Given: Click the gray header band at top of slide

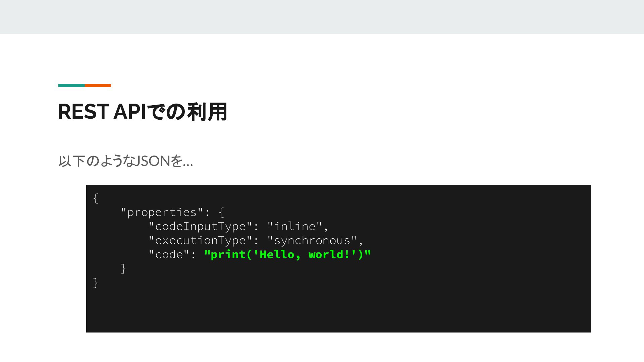Looking at the screenshot, I should click(x=322, y=17).
